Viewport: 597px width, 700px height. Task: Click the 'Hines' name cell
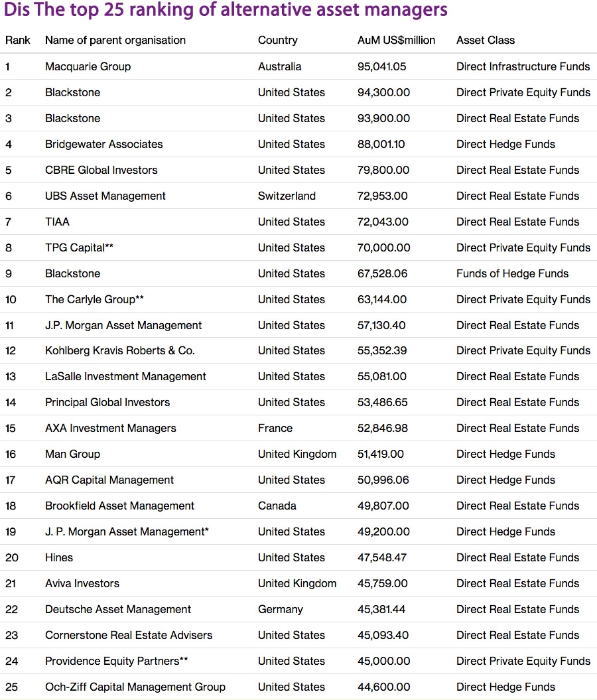pos(59,557)
